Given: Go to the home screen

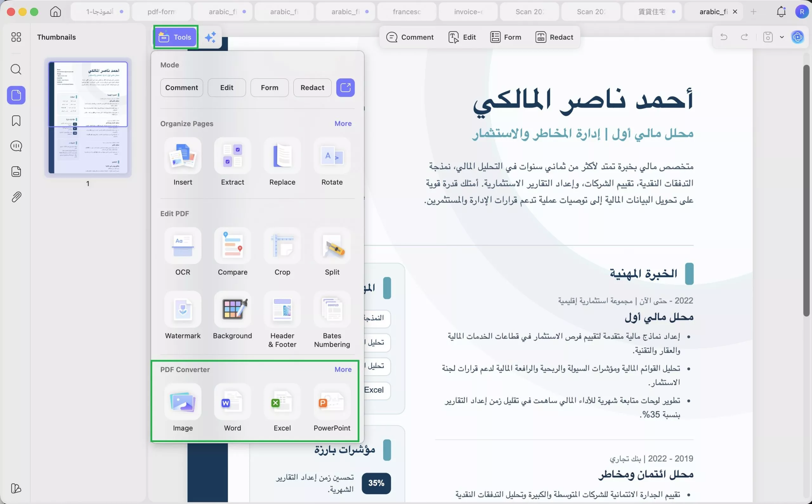Looking at the screenshot, I should [x=55, y=12].
